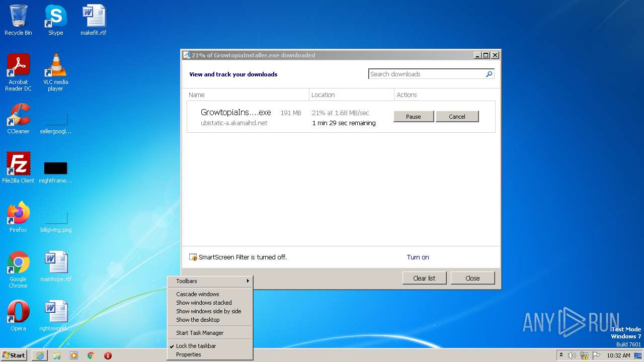Open FileZilla Client shortcut
Viewport: 644px width, 362px height.
click(x=18, y=168)
